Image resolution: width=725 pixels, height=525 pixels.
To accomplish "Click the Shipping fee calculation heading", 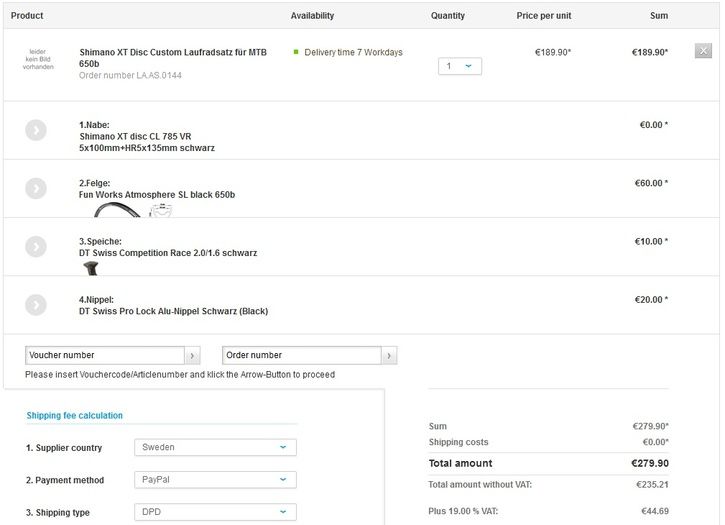I will coord(74,415).
